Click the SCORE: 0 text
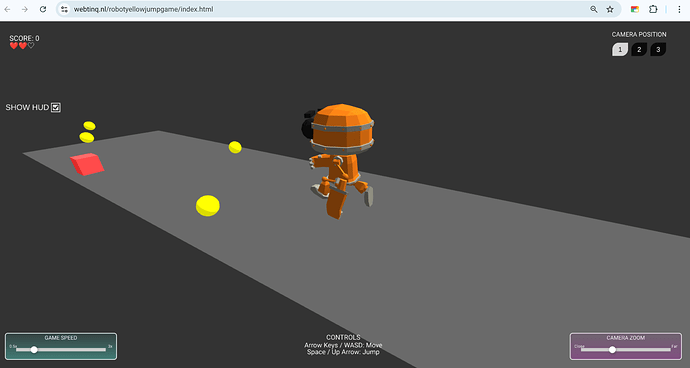The width and height of the screenshot is (690, 368). click(24, 38)
